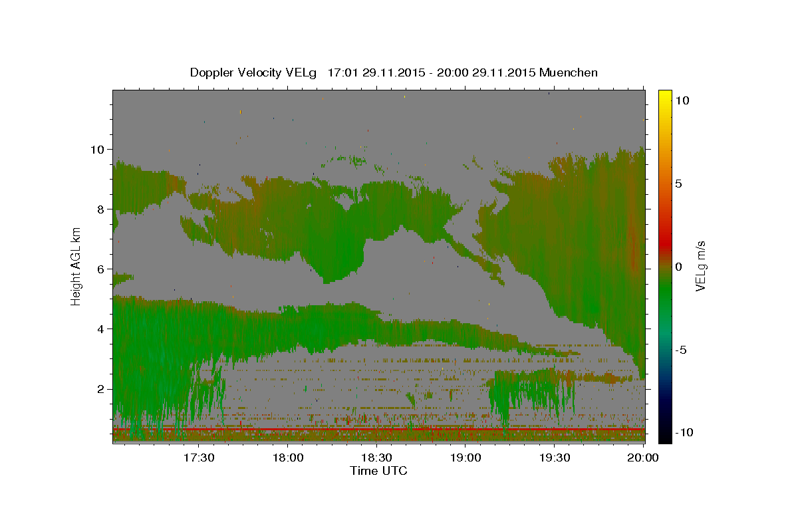Screen dimensions: 798x532
Task: Click the 18:00 time tick label
Action: tap(288, 458)
